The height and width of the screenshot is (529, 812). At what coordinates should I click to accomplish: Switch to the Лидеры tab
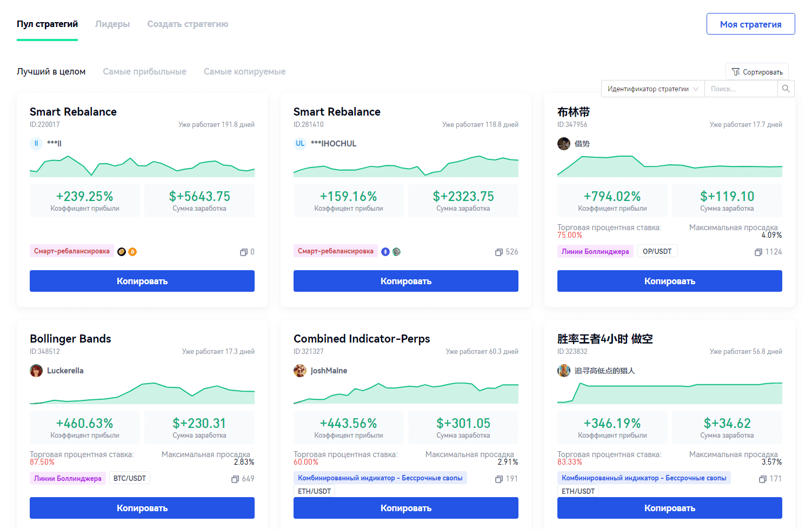112,24
